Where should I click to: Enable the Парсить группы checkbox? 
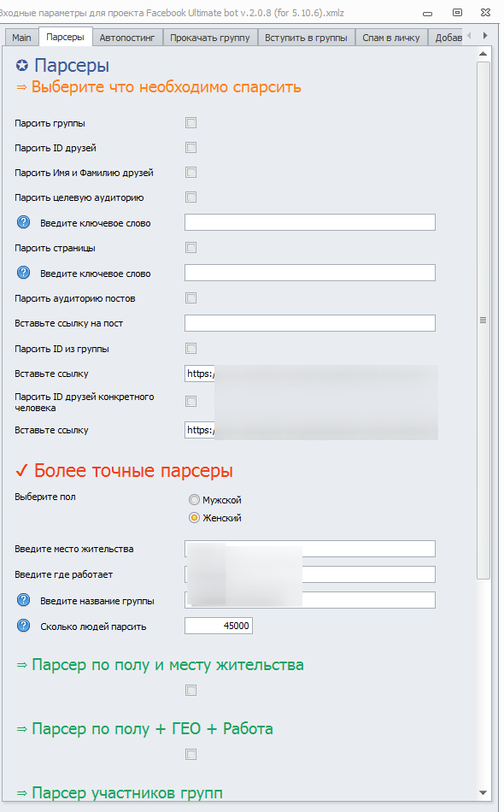pyautogui.click(x=191, y=123)
